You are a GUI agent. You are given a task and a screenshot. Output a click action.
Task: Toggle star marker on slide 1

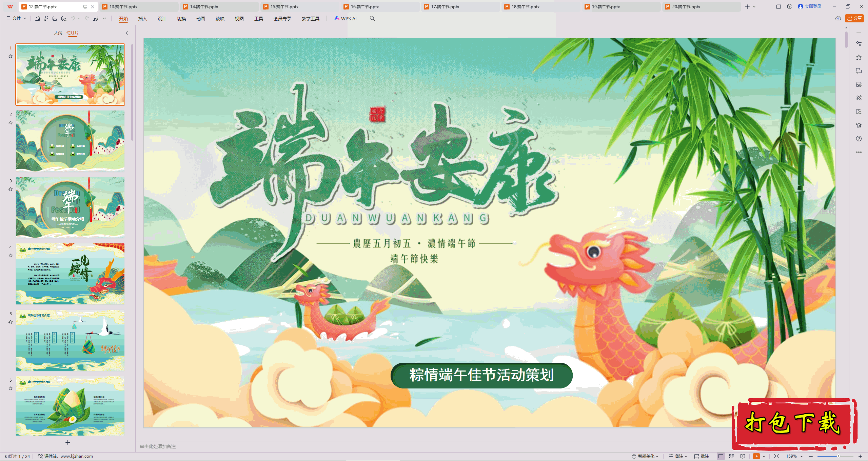[11, 56]
